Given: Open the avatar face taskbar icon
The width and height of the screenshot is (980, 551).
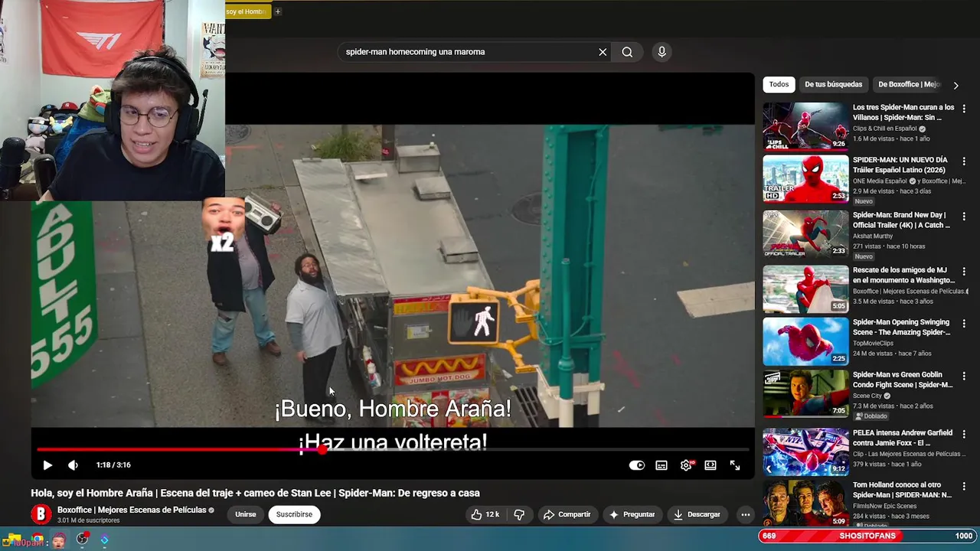Looking at the screenshot, I should point(58,540).
